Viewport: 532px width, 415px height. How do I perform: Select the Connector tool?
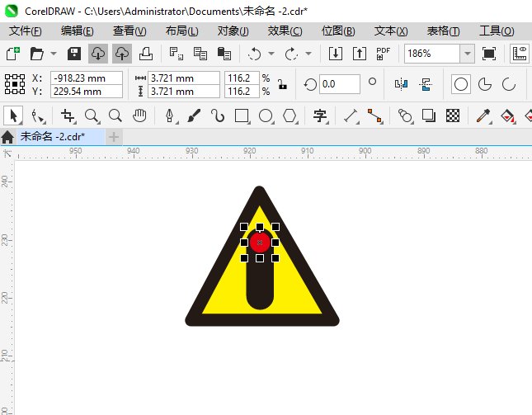(x=374, y=116)
